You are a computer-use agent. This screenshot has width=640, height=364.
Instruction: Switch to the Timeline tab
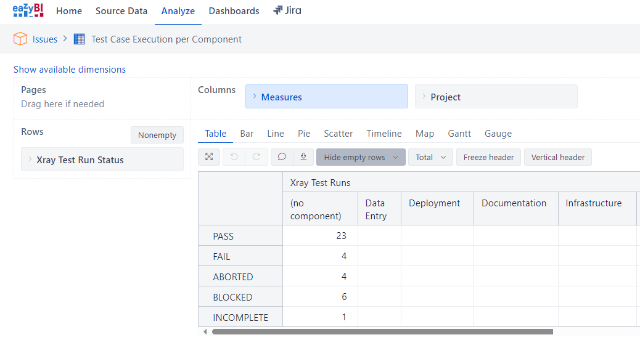[x=384, y=134]
